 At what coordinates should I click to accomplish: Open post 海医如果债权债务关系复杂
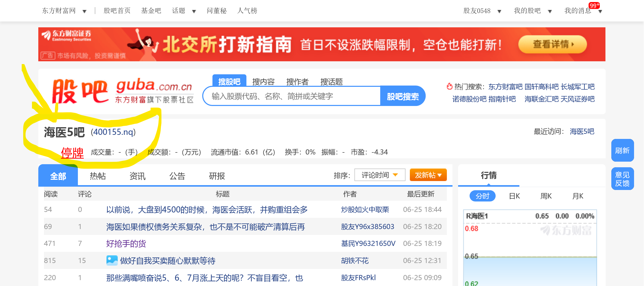point(206,227)
